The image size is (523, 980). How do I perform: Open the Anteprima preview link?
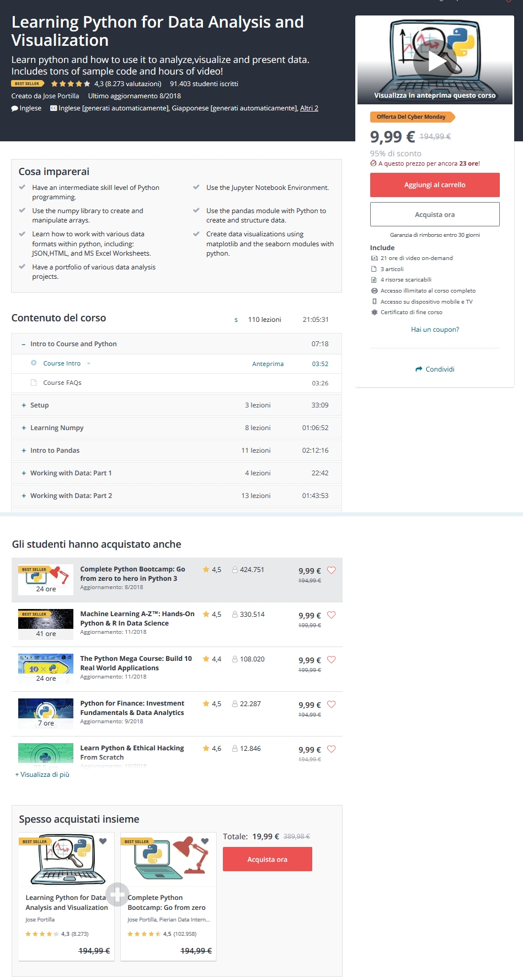pos(268,364)
